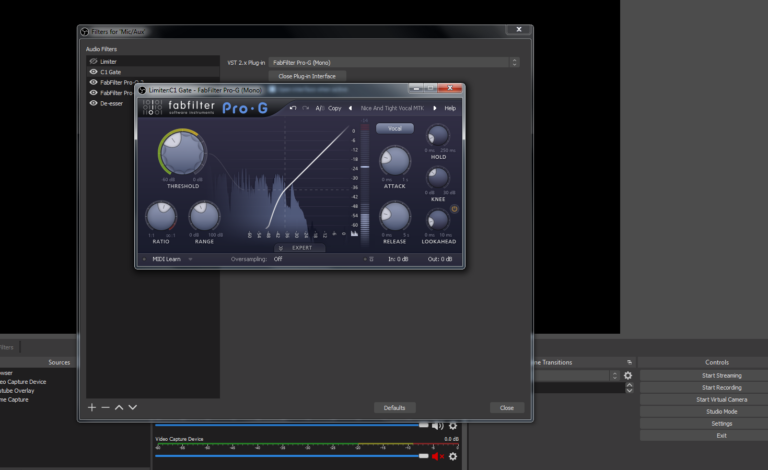The image size is (768, 470).
Task: Open the Pro-G Help menu
Action: [x=450, y=108]
